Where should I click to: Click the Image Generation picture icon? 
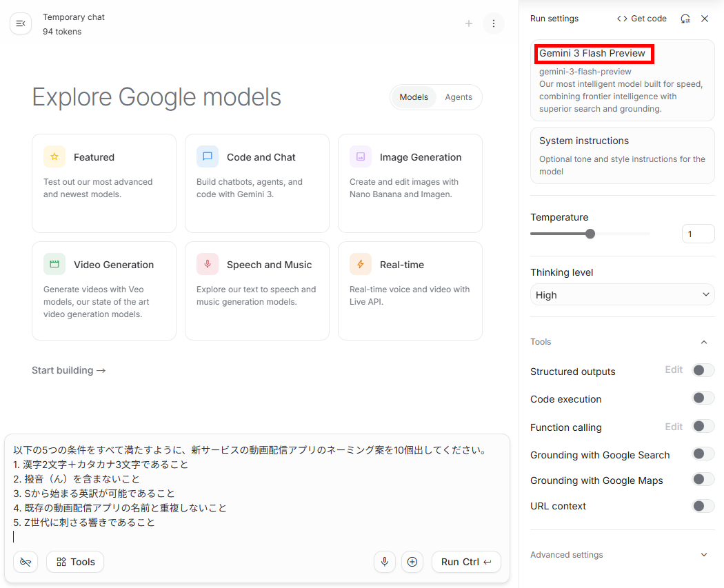coord(361,156)
